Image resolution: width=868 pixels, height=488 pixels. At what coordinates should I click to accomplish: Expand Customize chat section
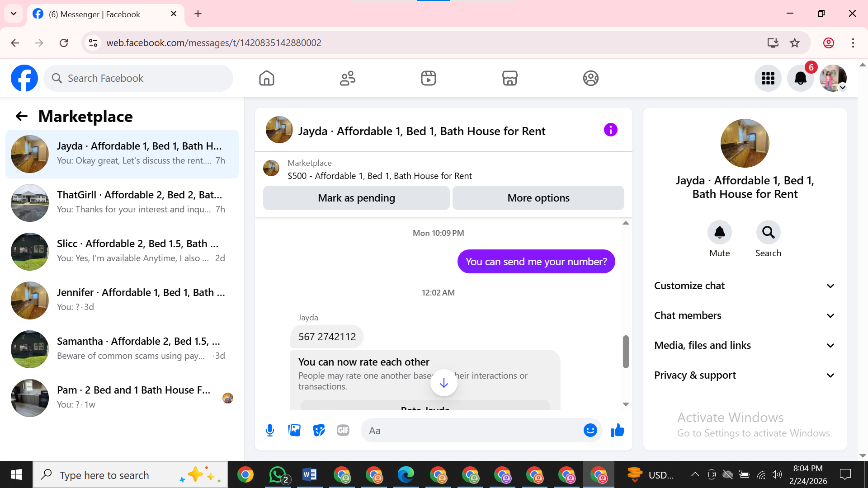744,286
